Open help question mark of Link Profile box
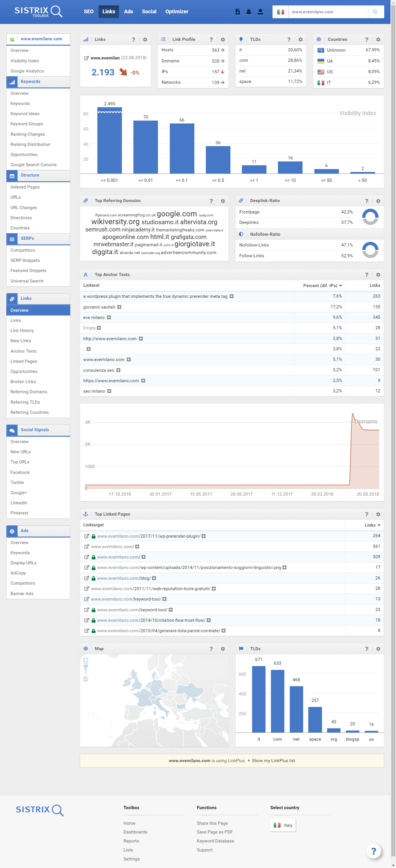 pyautogui.click(x=211, y=39)
